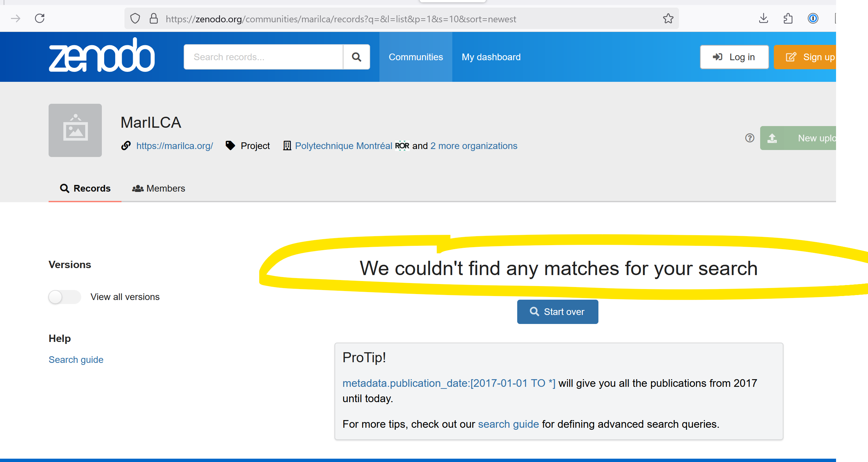Click the Start over button
This screenshot has width=868, height=462.
point(558,312)
